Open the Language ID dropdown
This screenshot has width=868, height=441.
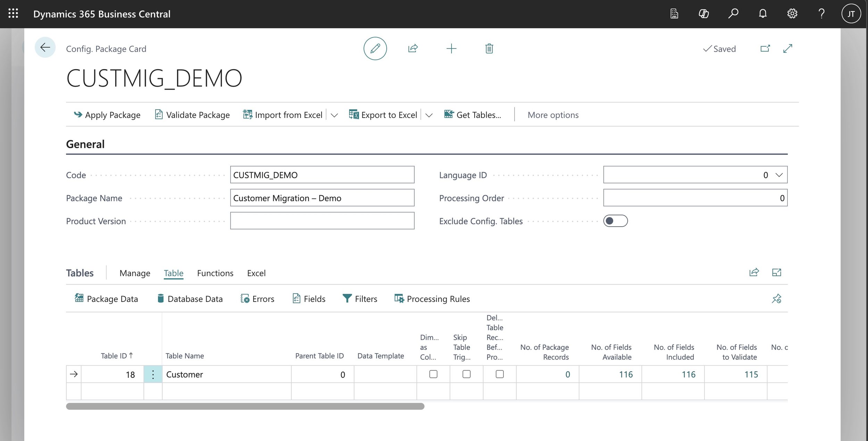[x=779, y=175]
